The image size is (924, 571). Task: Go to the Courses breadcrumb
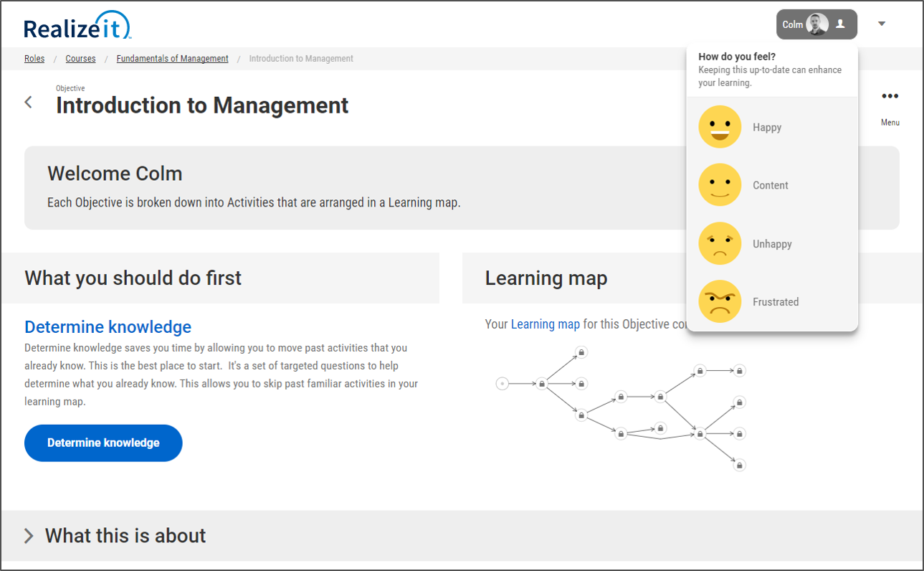tap(80, 59)
